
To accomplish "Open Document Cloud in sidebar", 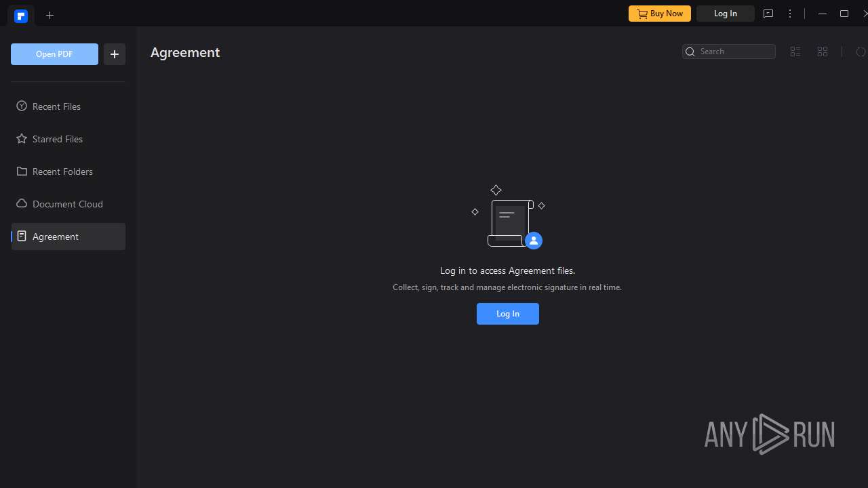I will point(68,204).
